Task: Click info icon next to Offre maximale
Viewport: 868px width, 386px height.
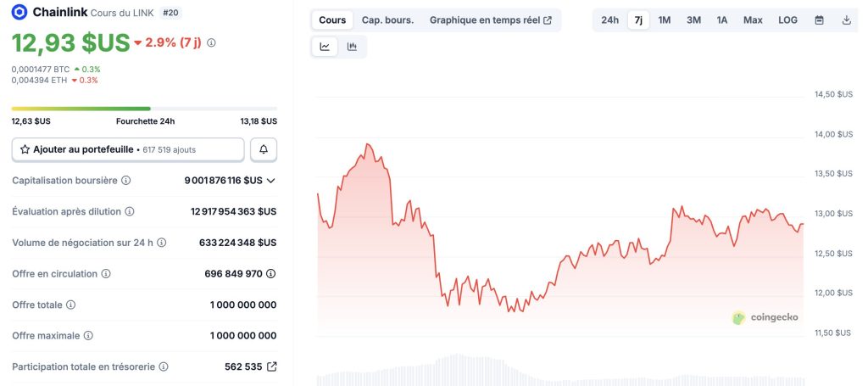Action: point(87,336)
